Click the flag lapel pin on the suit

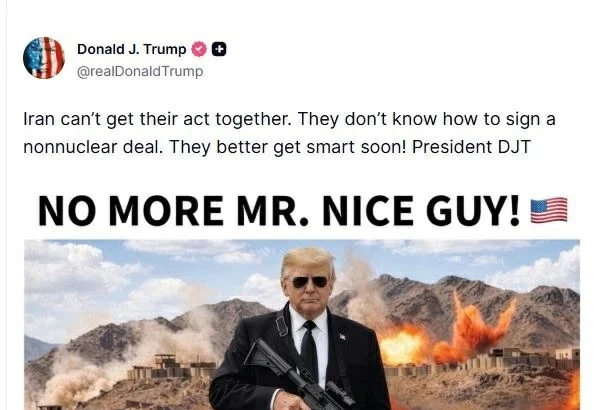(342, 337)
